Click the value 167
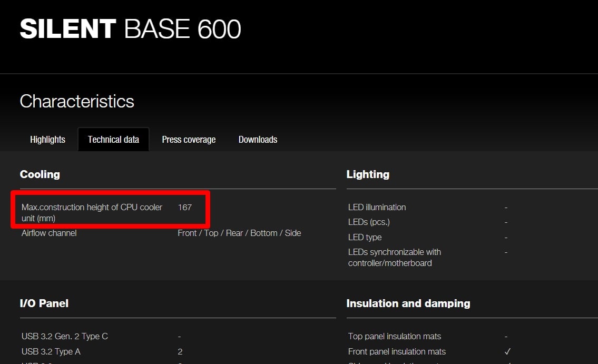Viewport: 598px width, 364px height. (x=184, y=208)
